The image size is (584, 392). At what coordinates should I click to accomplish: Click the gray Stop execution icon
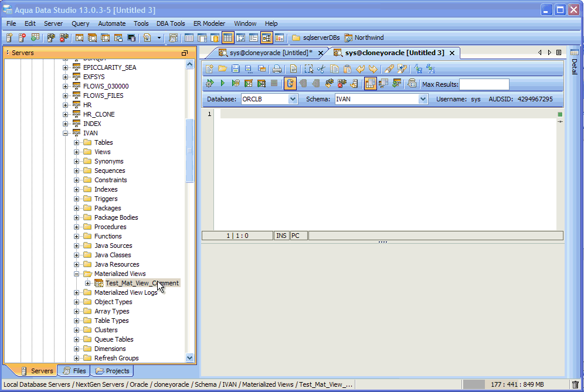click(x=274, y=83)
